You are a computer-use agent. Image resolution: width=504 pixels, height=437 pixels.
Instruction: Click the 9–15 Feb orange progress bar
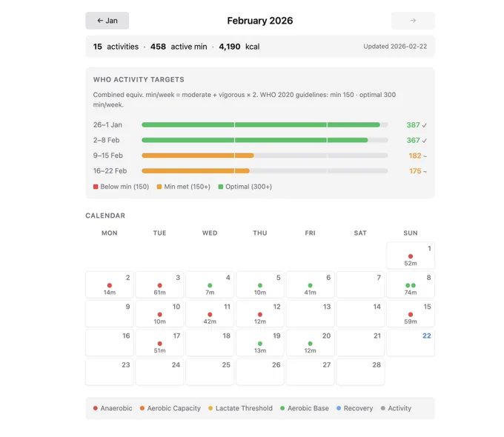(x=198, y=156)
